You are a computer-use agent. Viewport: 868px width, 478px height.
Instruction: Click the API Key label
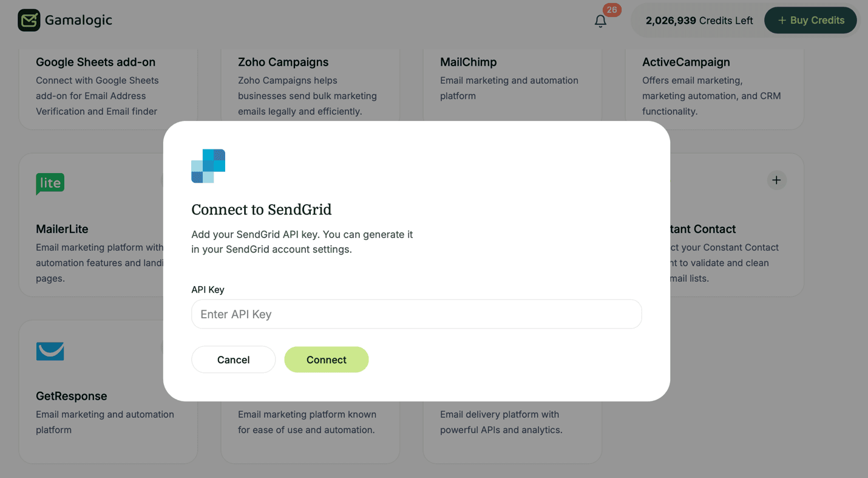(x=208, y=289)
